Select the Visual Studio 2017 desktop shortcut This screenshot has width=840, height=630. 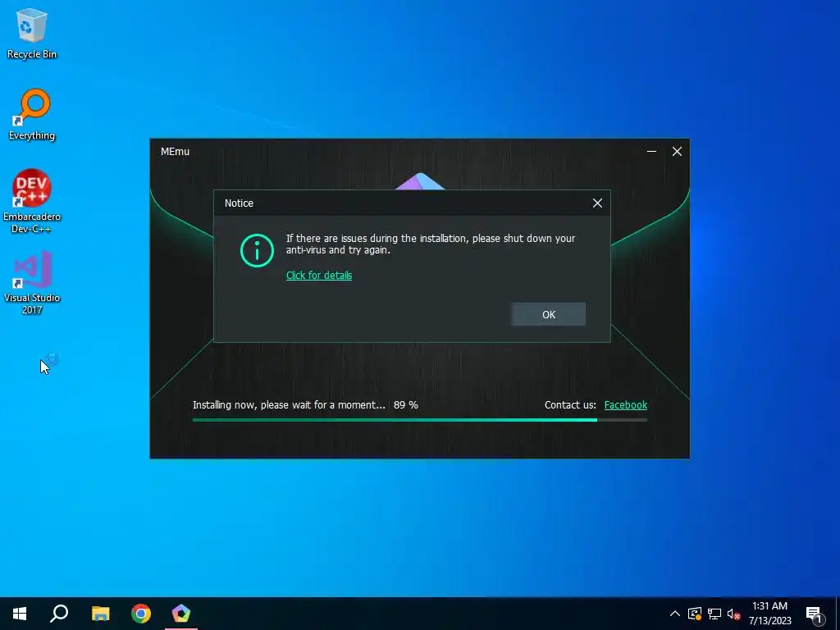[32, 282]
